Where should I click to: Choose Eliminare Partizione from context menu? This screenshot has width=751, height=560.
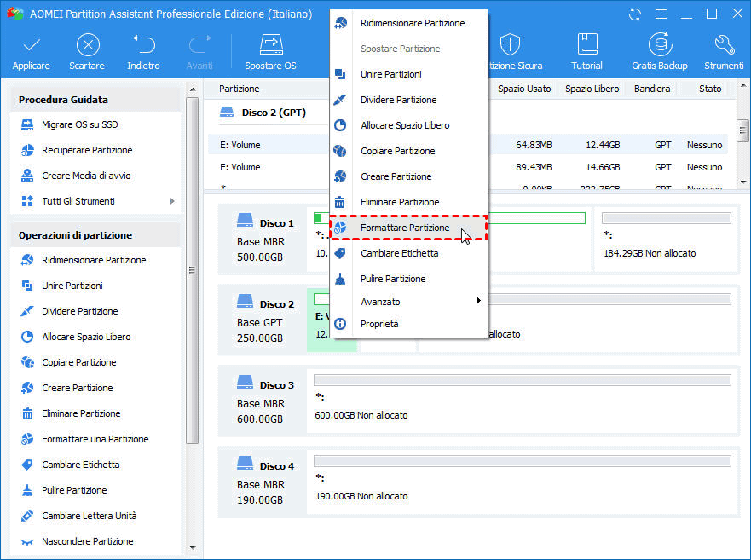400,202
